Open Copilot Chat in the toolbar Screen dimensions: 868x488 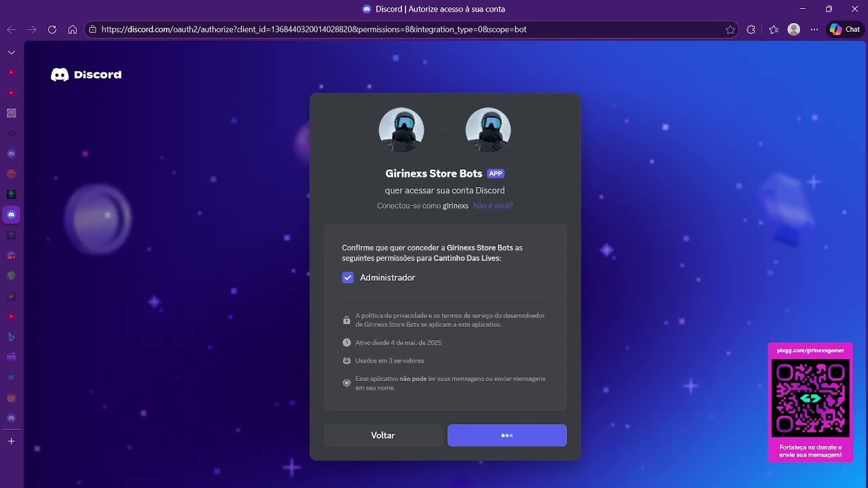845,30
